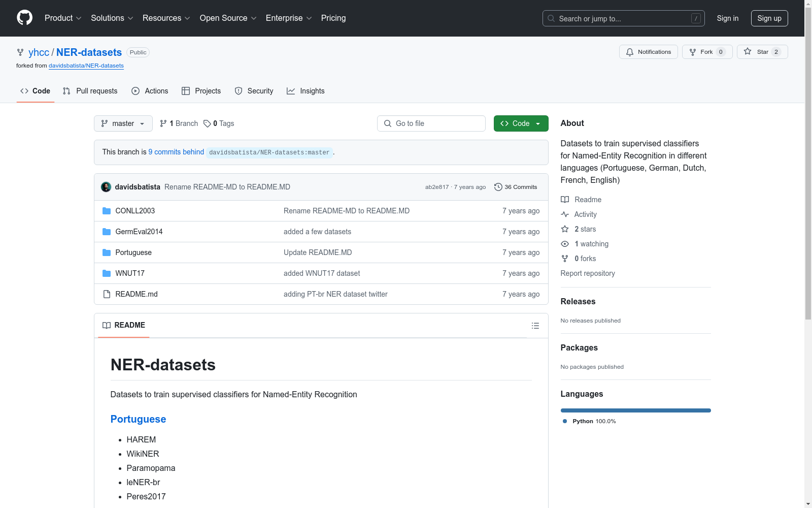Switch to the Security tab
812x508 pixels.
pos(254,91)
